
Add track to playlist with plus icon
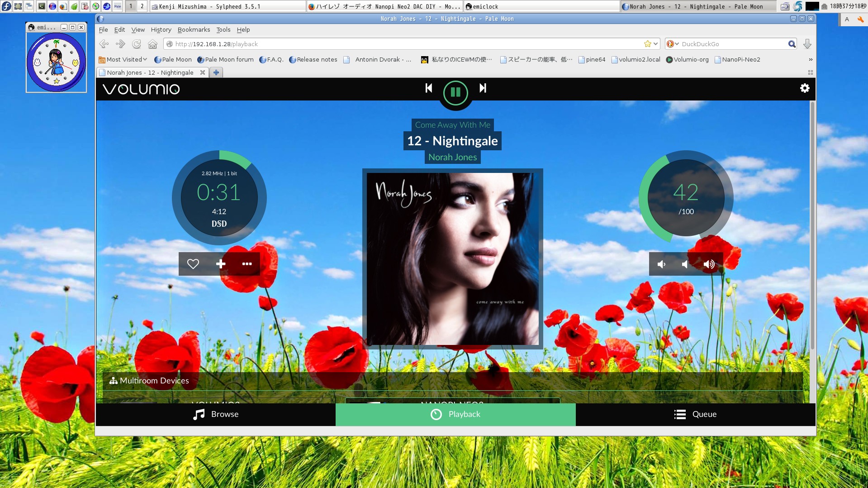[220, 264]
